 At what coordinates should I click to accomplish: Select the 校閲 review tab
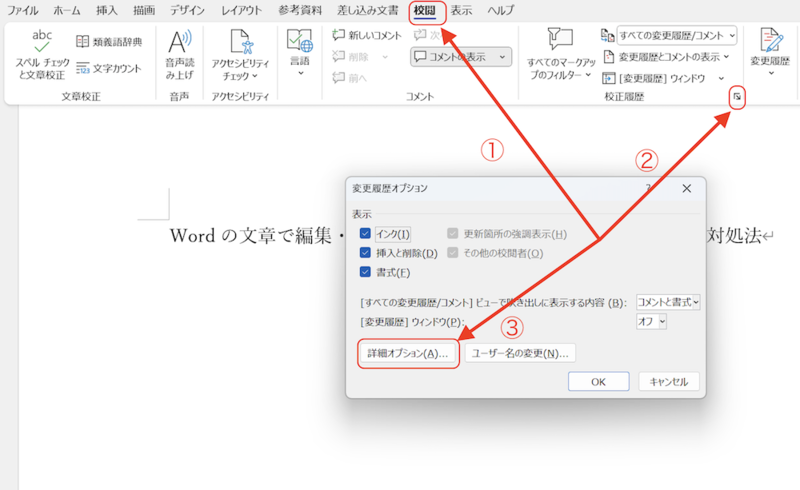425,10
